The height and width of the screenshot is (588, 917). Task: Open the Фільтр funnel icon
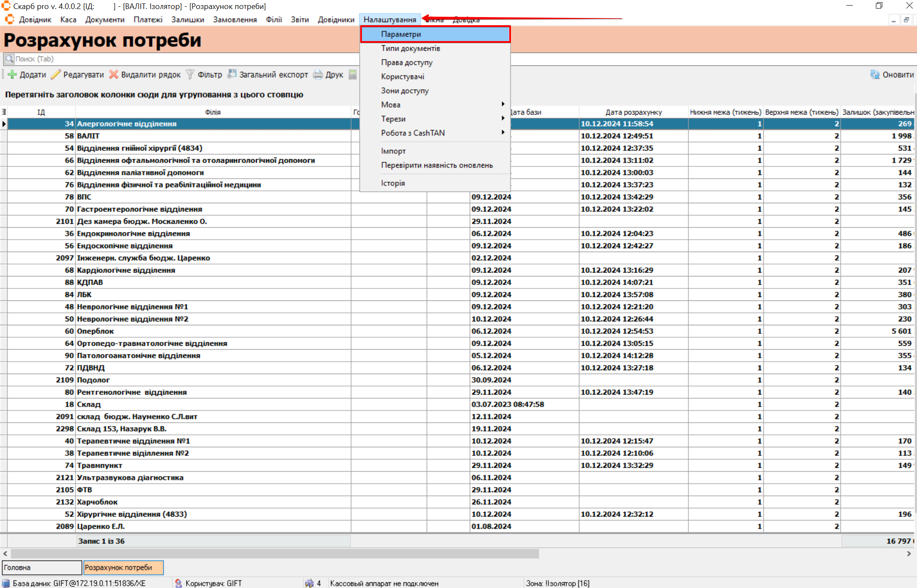pos(190,74)
